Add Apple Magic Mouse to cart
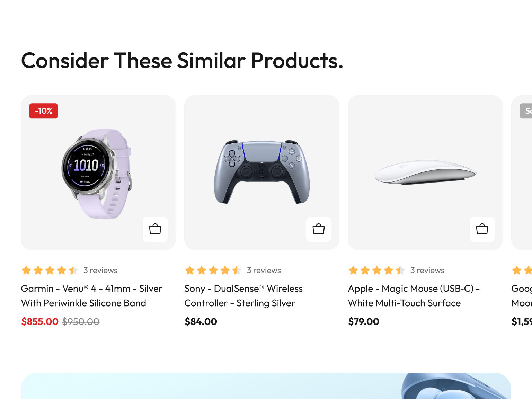This screenshot has height=399, width=532. [x=482, y=229]
